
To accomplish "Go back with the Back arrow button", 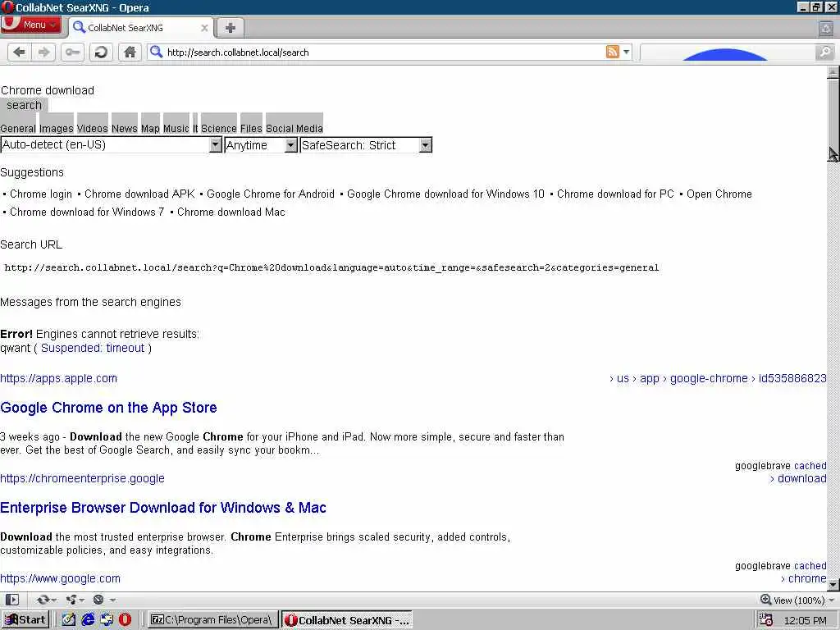I will click(20, 52).
